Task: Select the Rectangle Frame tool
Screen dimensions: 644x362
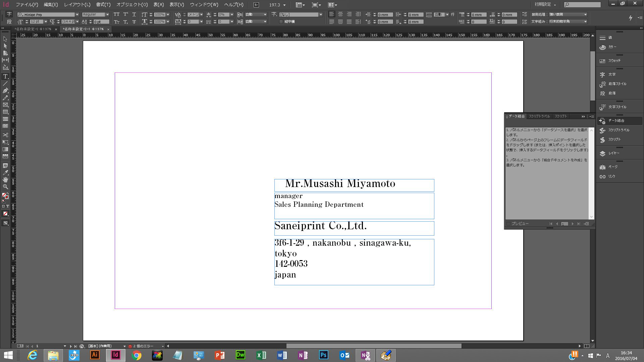Action: [5, 105]
